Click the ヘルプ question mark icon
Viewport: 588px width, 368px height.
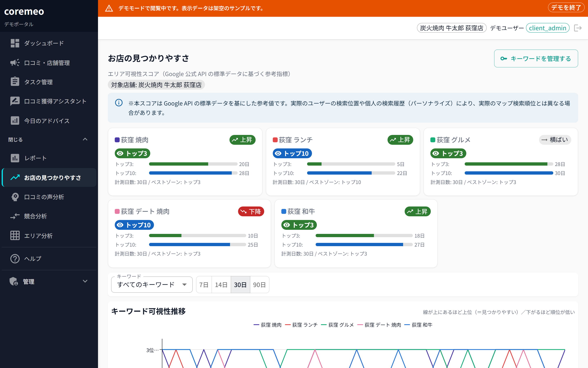click(15, 258)
